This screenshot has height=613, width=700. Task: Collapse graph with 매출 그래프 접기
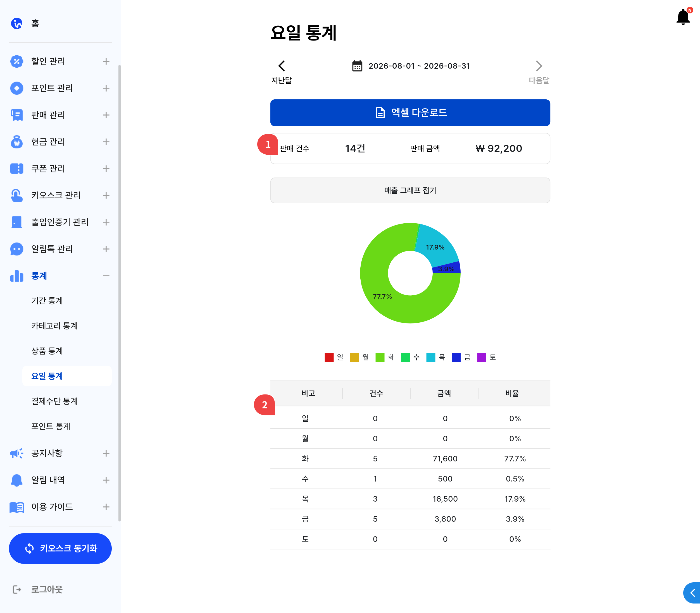tap(410, 190)
